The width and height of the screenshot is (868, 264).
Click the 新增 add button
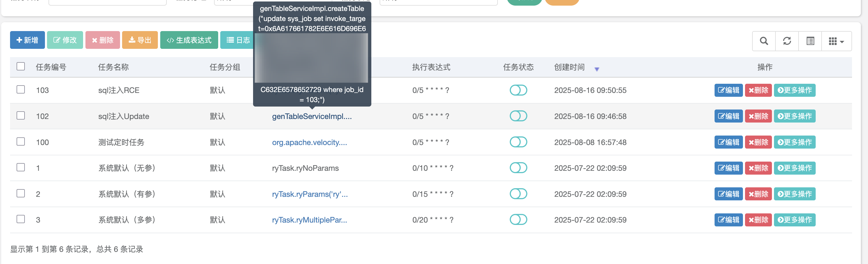(27, 40)
